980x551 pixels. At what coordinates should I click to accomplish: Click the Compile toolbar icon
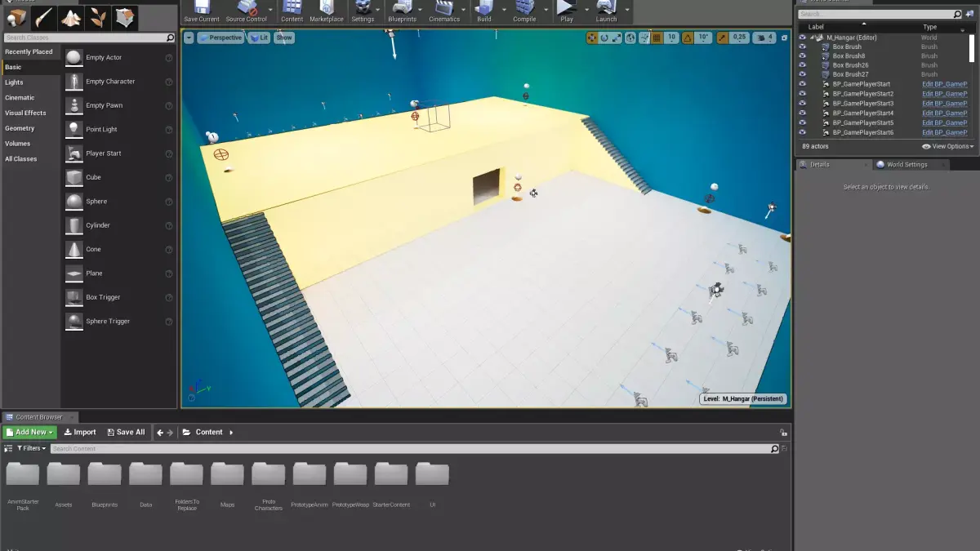[524, 8]
